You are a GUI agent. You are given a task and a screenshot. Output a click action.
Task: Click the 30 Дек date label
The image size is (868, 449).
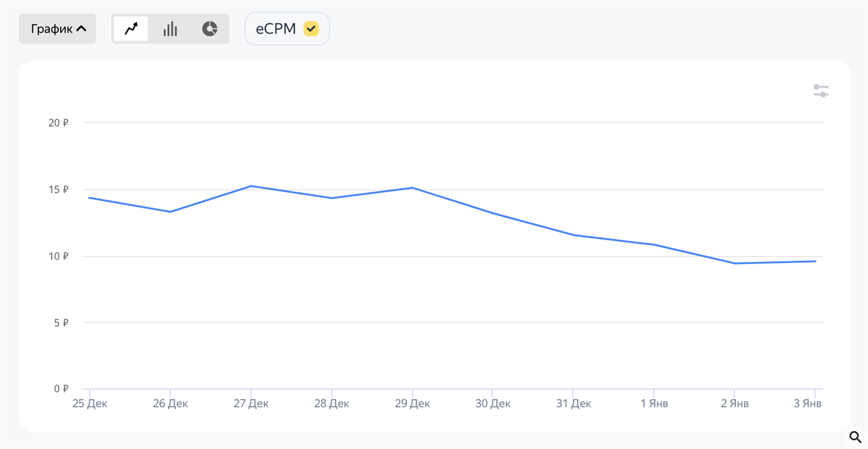click(493, 403)
